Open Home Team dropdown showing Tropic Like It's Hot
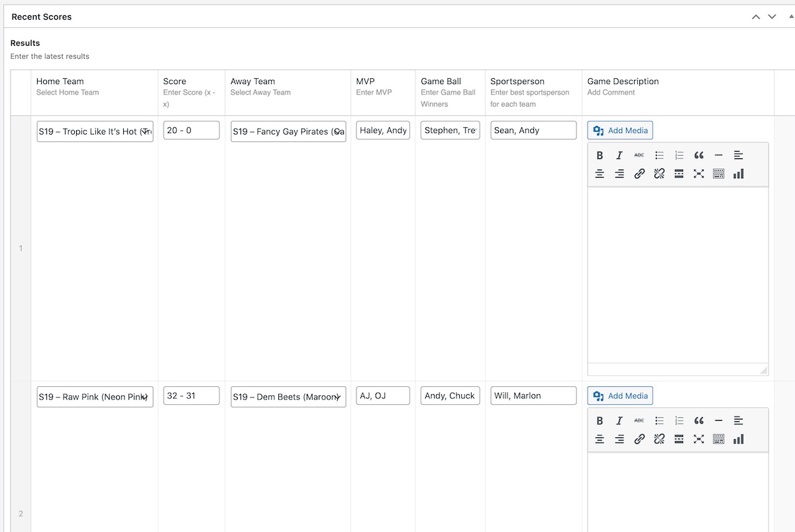Screen dimensions: 795x532 click(95, 131)
